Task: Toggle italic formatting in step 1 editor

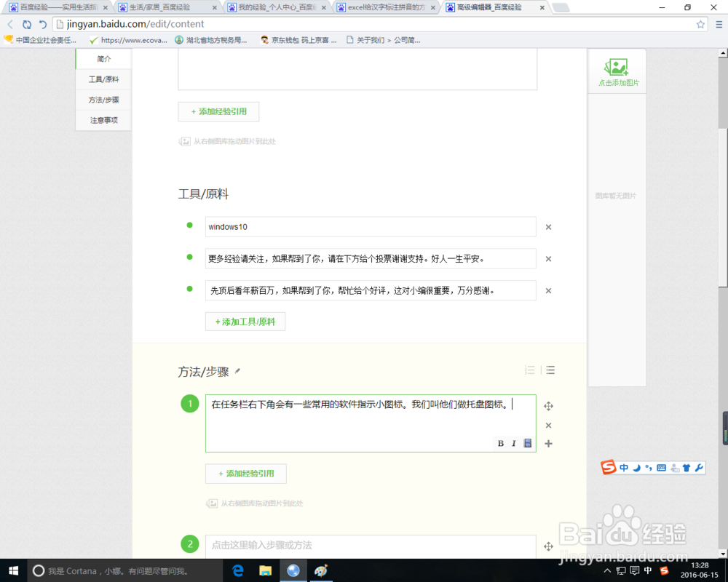Action: click(514, 443)
